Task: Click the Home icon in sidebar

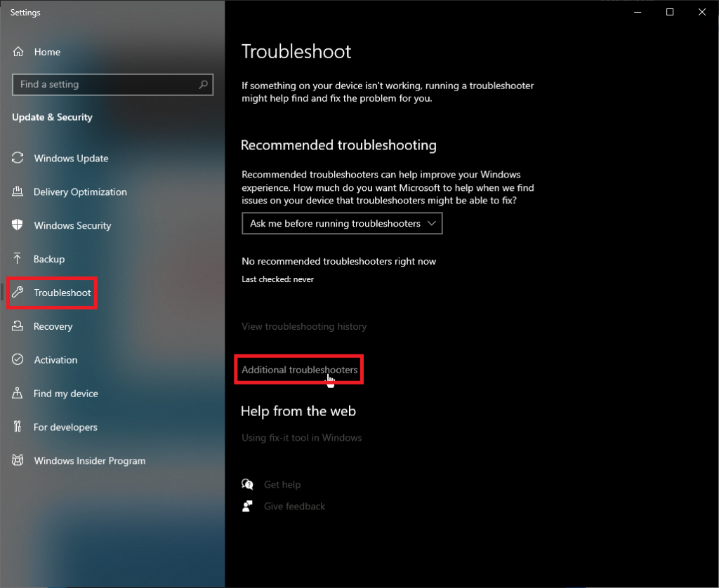Action: point(18,52)
